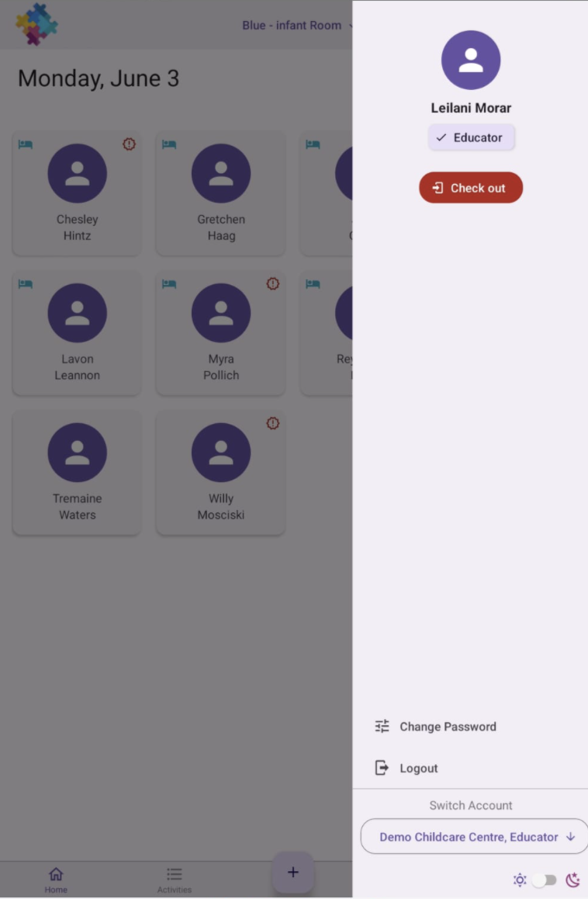Viewport: 588px width, 899px height.
Task: Click the sleep bed icon on Gretchen Haag card
Action: (x=169, y=144)
